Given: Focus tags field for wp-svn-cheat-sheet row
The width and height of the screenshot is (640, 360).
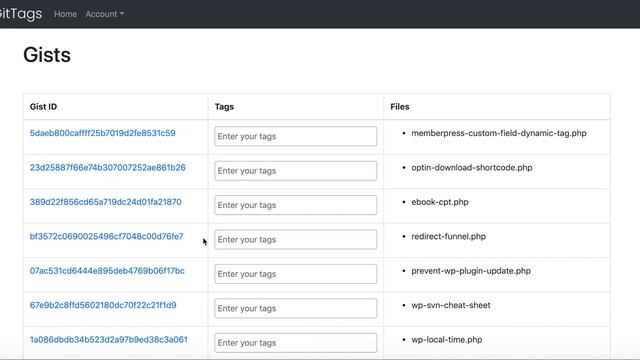Looking at the screenshot, I should click(x=296, y=308).
